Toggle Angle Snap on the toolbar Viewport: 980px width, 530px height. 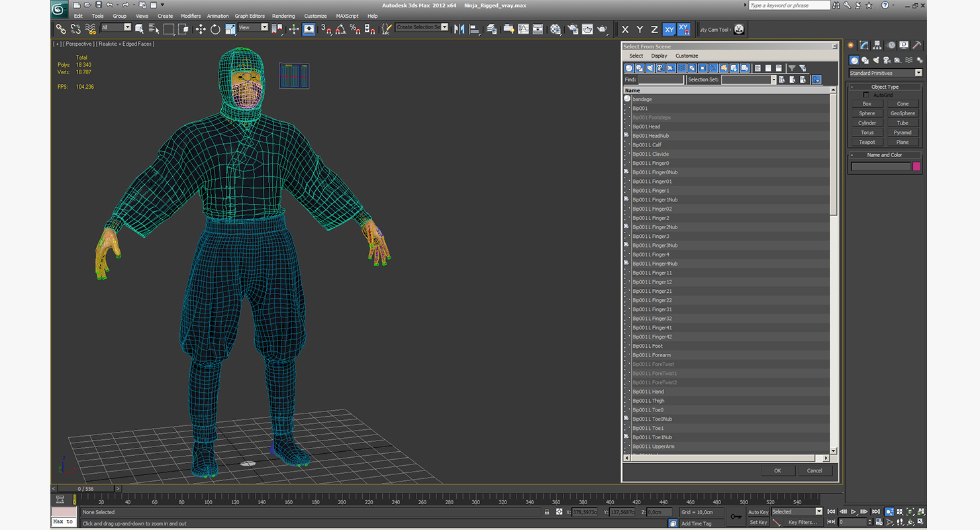point(340,29)
